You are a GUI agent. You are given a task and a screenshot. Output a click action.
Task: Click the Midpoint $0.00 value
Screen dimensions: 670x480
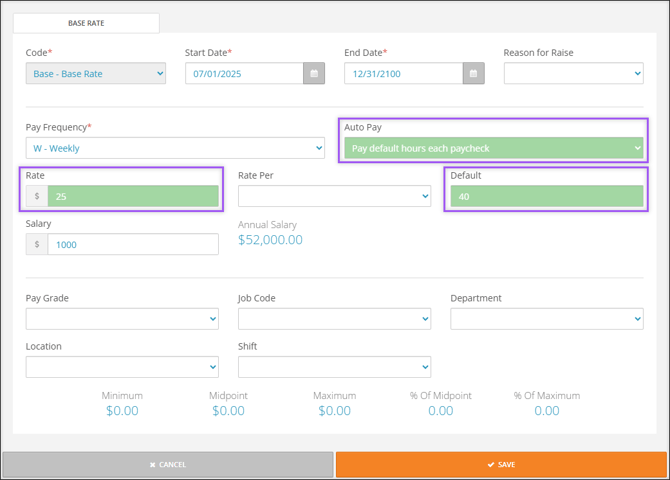228,411
